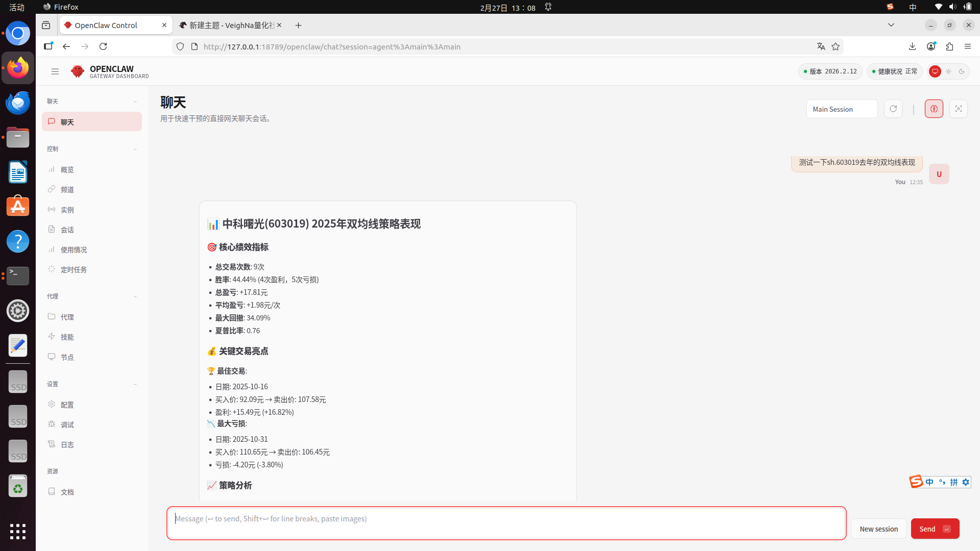
Task: Toggle the brain thinking display button
Action: (934, 109)
